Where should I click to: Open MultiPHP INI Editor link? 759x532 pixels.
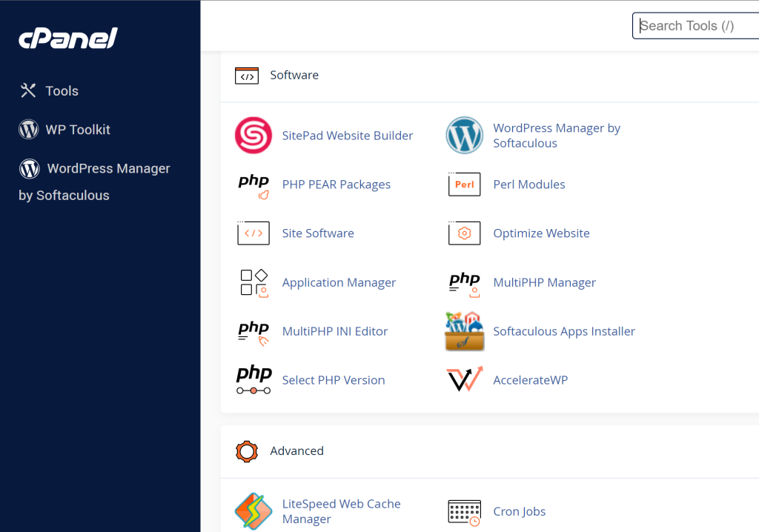pyautogui.click(x=335, y=331)
